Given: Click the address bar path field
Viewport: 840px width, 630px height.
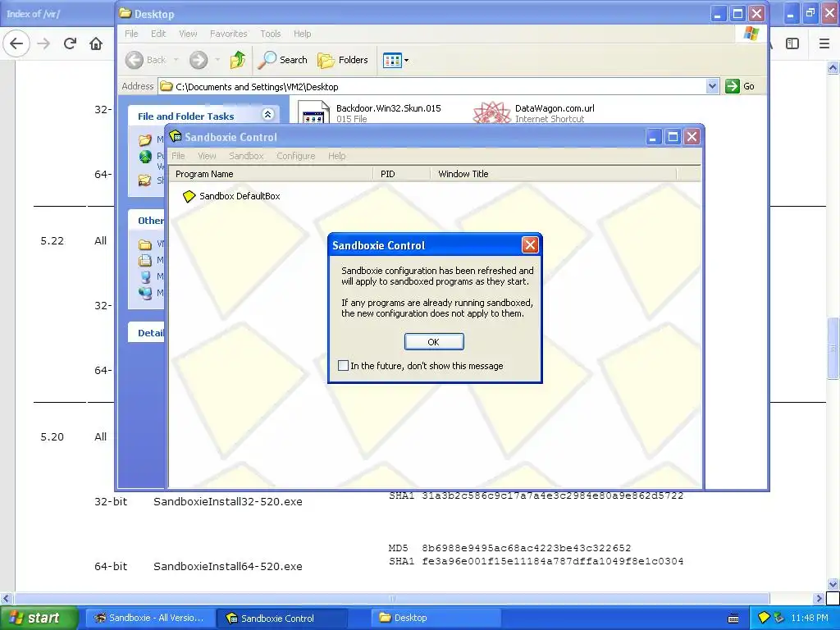Looking at the screenshot, I should [x=431, y=86].
